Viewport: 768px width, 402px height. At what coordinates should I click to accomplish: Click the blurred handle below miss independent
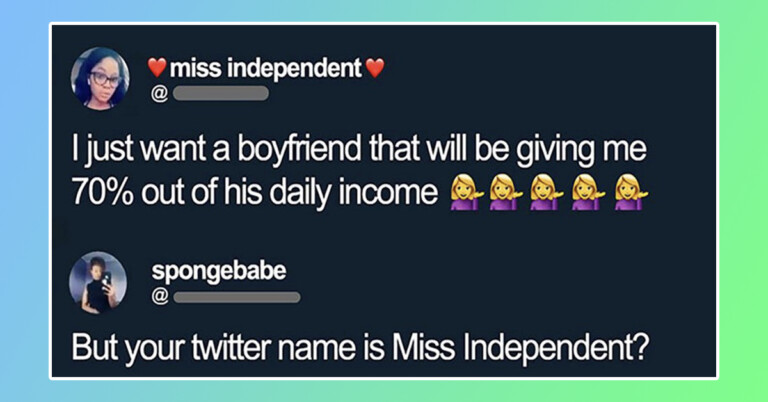(x=220, y=94)
